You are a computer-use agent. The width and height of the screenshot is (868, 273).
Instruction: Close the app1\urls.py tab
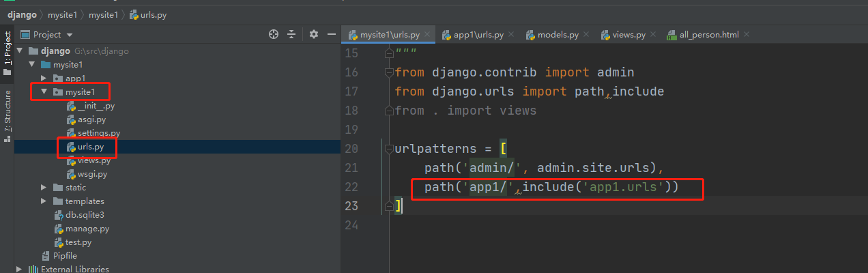[x=510, y=34]
